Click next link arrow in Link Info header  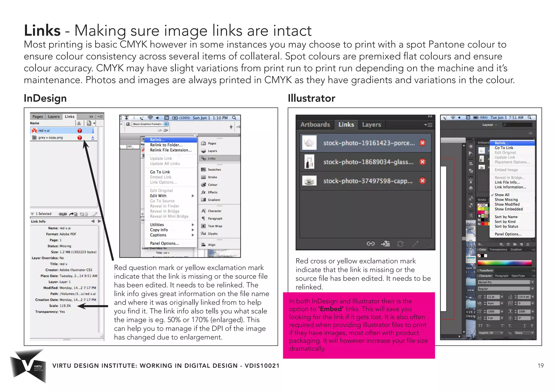click(x=99, y=221)
